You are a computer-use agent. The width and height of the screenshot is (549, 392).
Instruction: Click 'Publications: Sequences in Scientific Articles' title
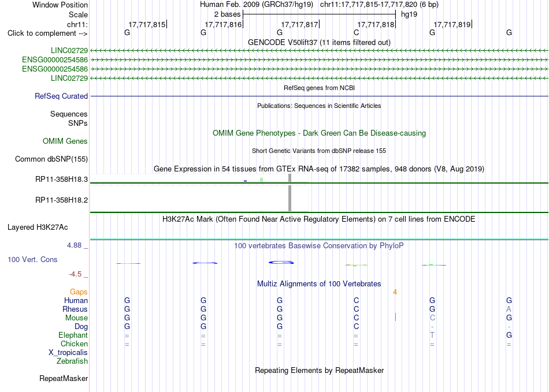pyautogui.click(x=319, y=106)
